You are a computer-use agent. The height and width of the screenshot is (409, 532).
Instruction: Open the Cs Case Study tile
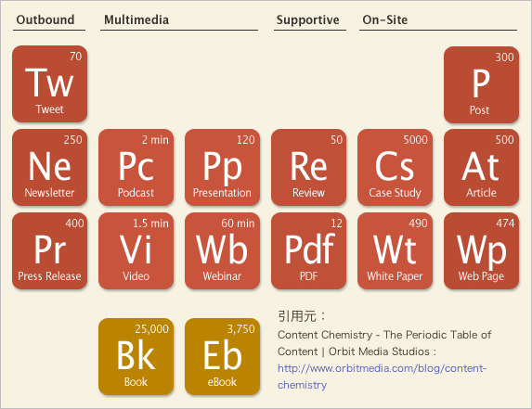(x=395, y=167)
